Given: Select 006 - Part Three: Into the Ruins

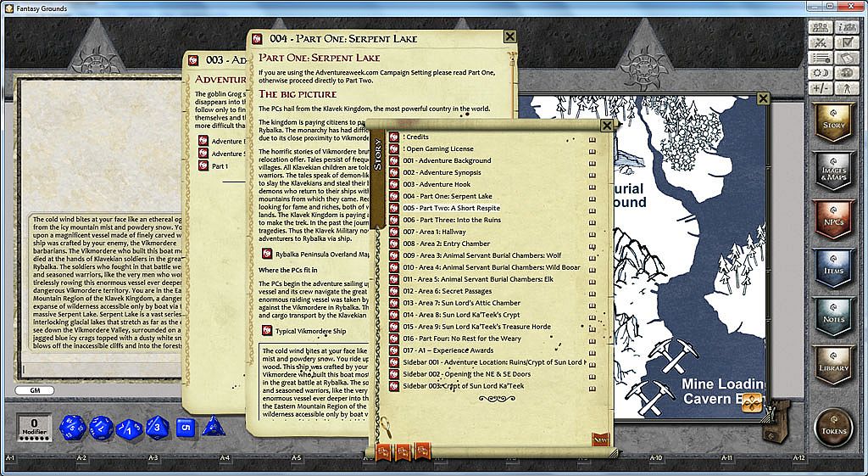Looking at the screenshot, I should (452, 220).
